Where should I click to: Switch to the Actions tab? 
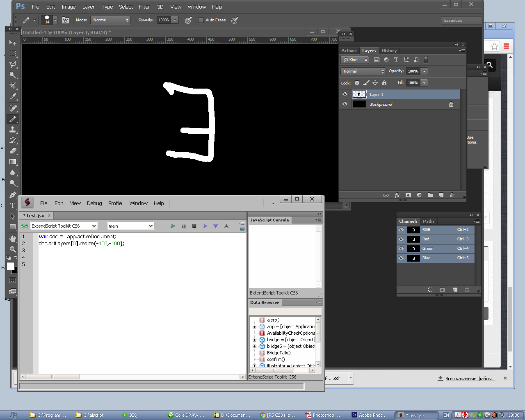[x=349, y=51]
